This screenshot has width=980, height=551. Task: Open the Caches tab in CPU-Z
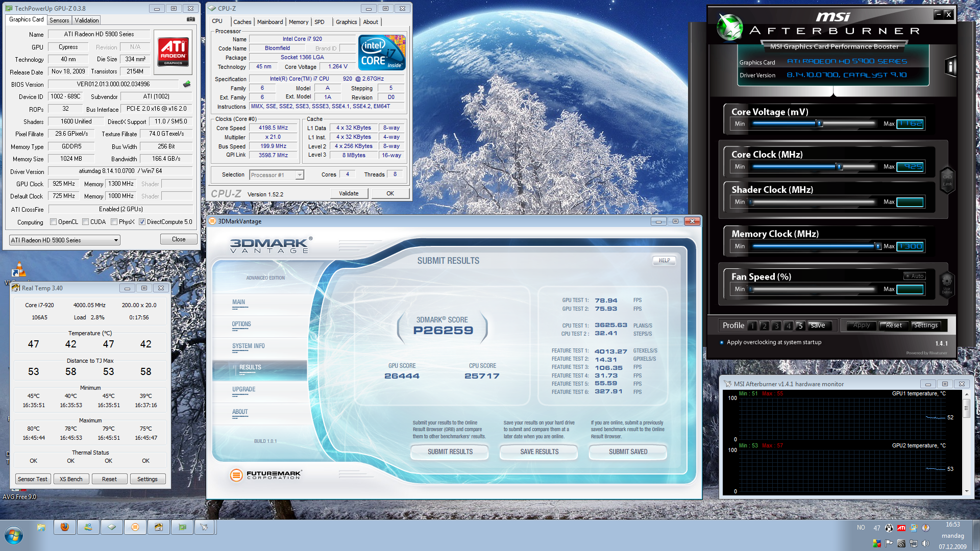(x=242, y=22)
